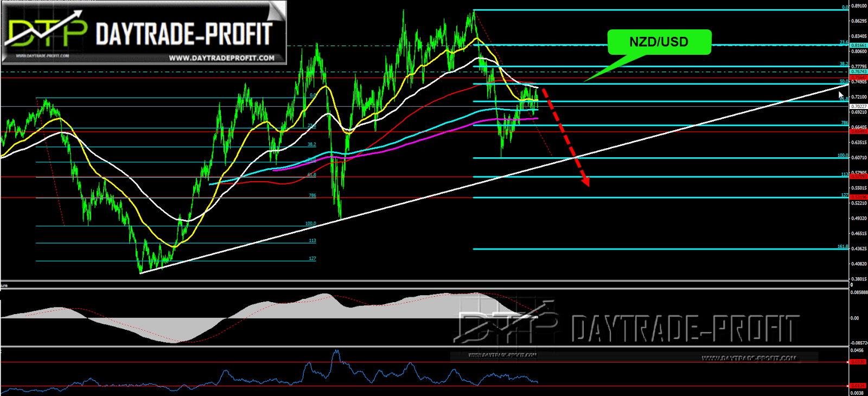Select the 23.6 Fibonacci level label
868x396 pixels.
click(844, 42)
